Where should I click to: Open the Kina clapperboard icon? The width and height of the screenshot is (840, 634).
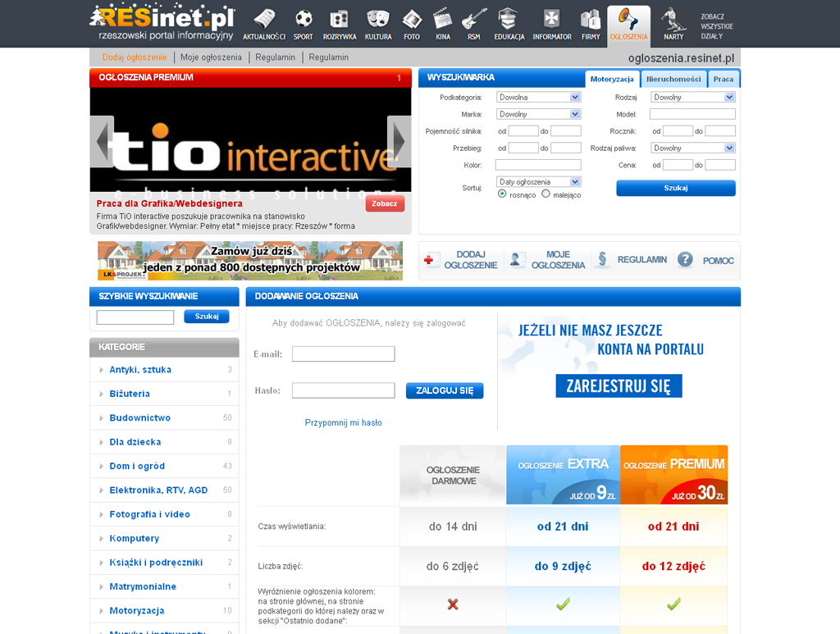pos(442,19)
